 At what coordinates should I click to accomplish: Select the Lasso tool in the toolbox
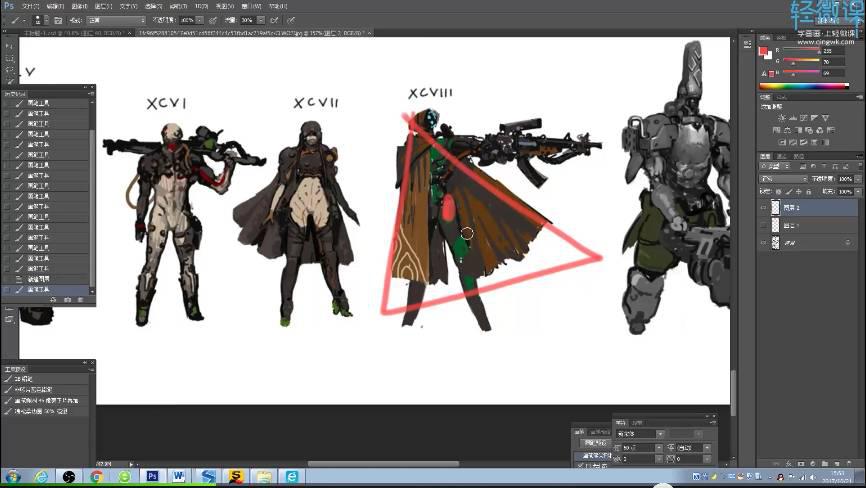(9, 70)
